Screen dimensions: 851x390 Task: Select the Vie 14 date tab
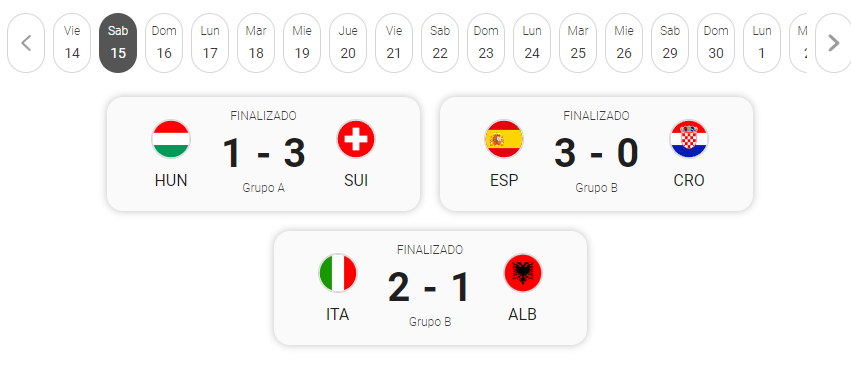click(x=72, y=43)
